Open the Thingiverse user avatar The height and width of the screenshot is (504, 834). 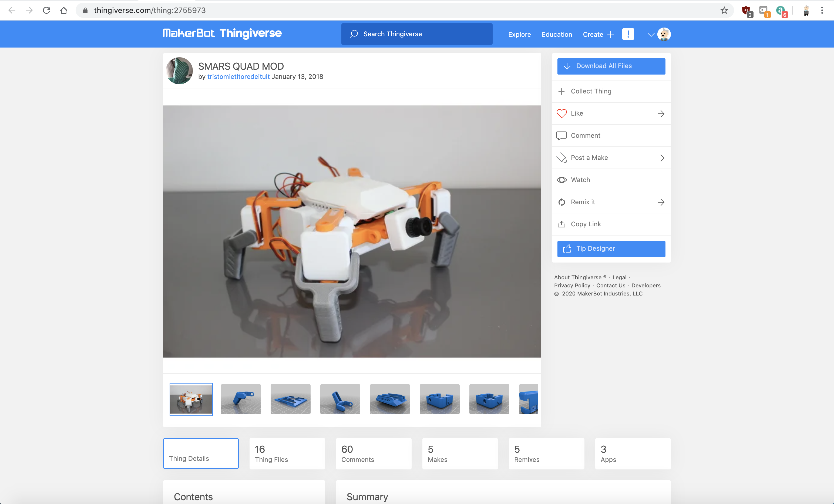[x=664, y=34]
